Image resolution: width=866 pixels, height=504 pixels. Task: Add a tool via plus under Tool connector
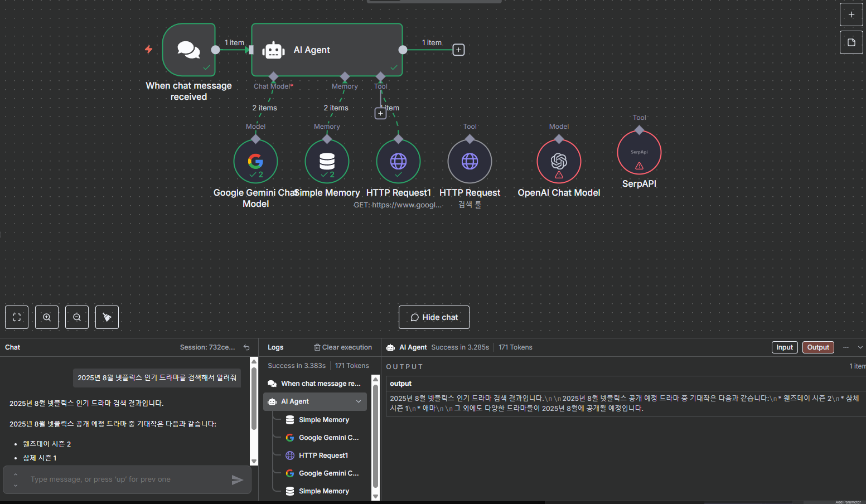380,114
